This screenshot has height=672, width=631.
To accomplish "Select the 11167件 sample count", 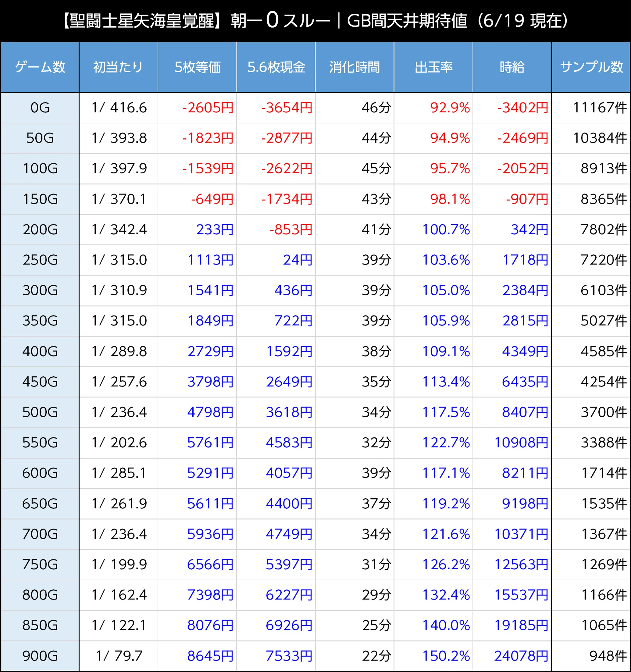I will [600, 108].
